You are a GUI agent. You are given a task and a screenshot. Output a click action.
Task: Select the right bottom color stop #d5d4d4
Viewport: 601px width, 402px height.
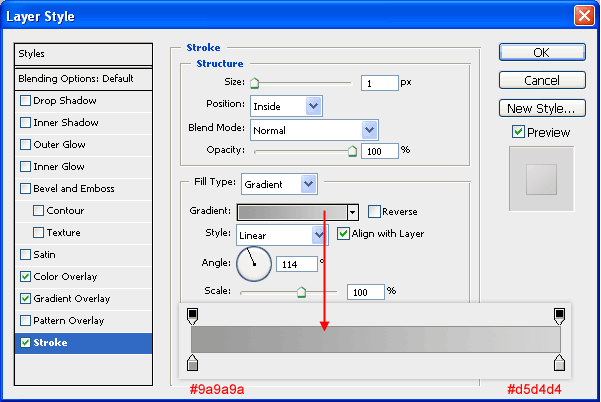coord(559,362)
